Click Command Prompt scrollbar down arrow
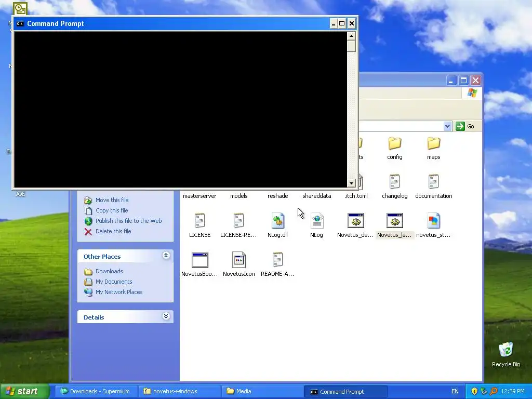Image resolution: width=532 pixels, height=399 pixels. point(351,183)
